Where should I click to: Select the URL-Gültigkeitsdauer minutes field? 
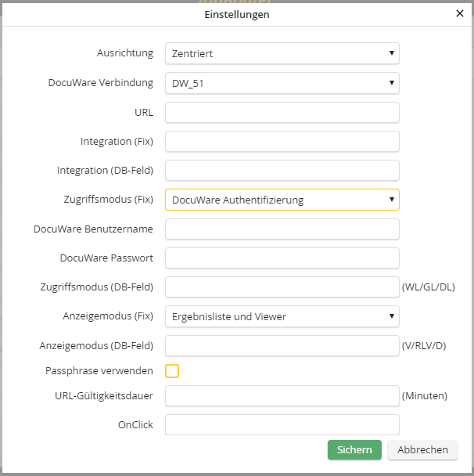pyautogui.click(x=282, y=396)
